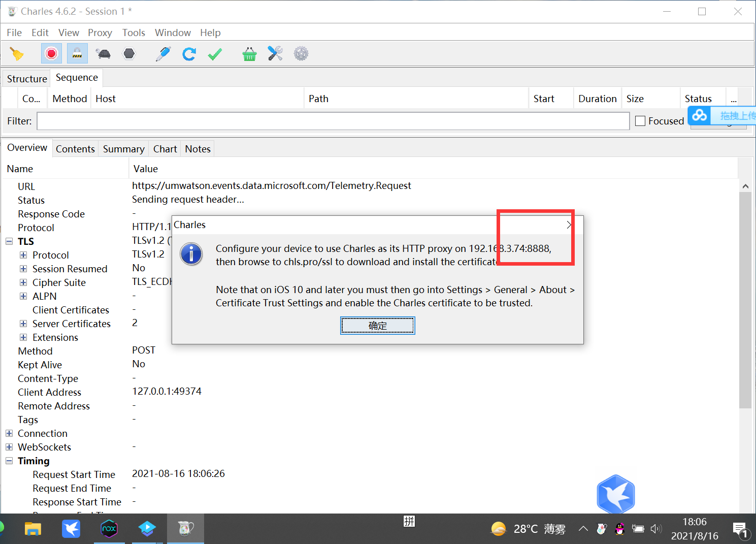Open Settings gear icon in toolbar
The height and width of the screenshot is (544, 756).
[x=301, y=54]
